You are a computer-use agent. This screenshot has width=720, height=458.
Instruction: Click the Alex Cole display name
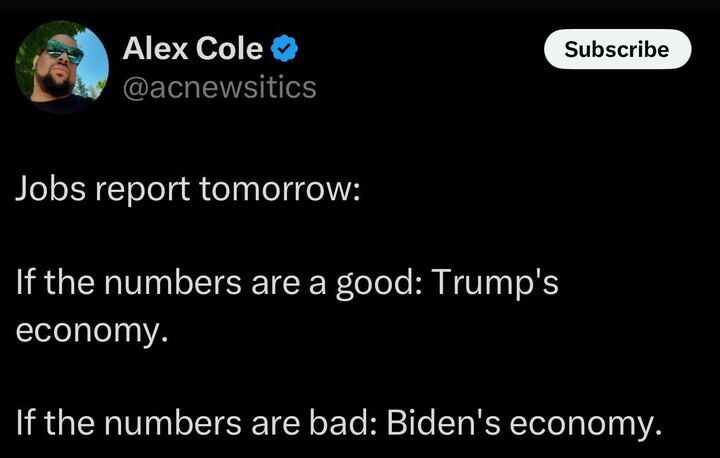[x=192, y=48]
